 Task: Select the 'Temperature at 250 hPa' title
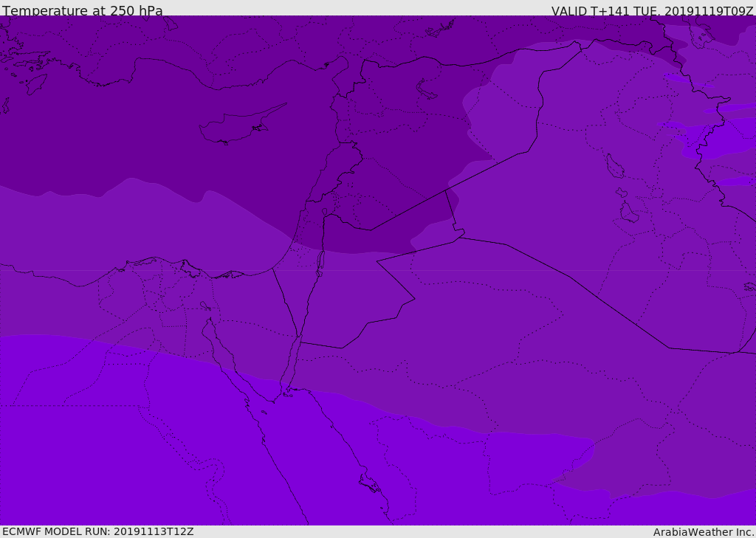click(x=83, y=10)
